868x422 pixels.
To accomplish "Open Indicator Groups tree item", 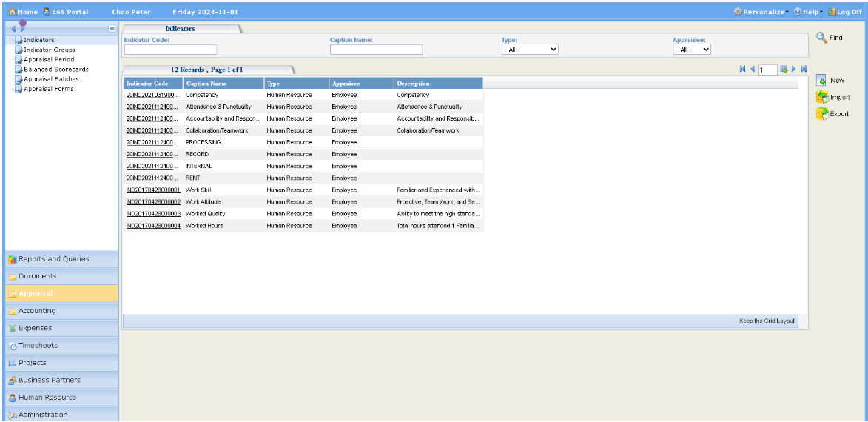I will click(x=50, y=50).
